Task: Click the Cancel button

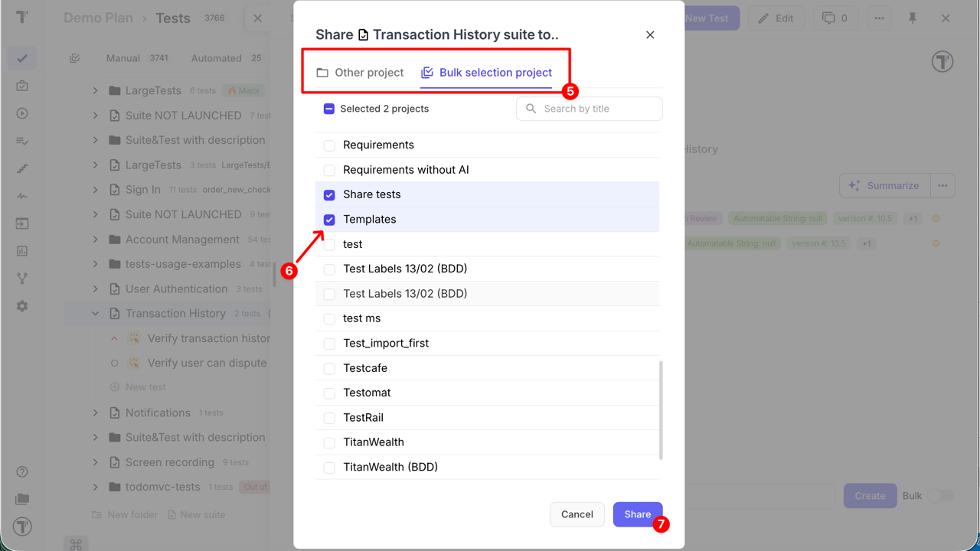Action: (x=577, y=514)
